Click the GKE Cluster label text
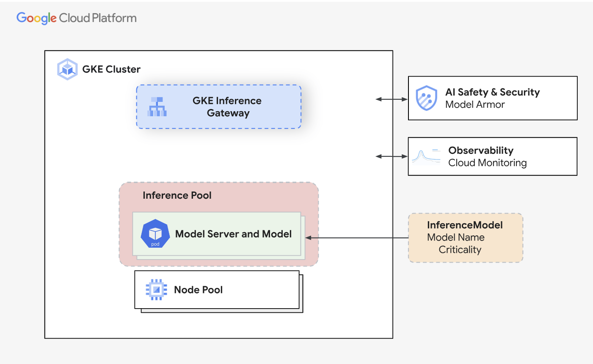Screen dimensions: 593x364 [111, 69]
